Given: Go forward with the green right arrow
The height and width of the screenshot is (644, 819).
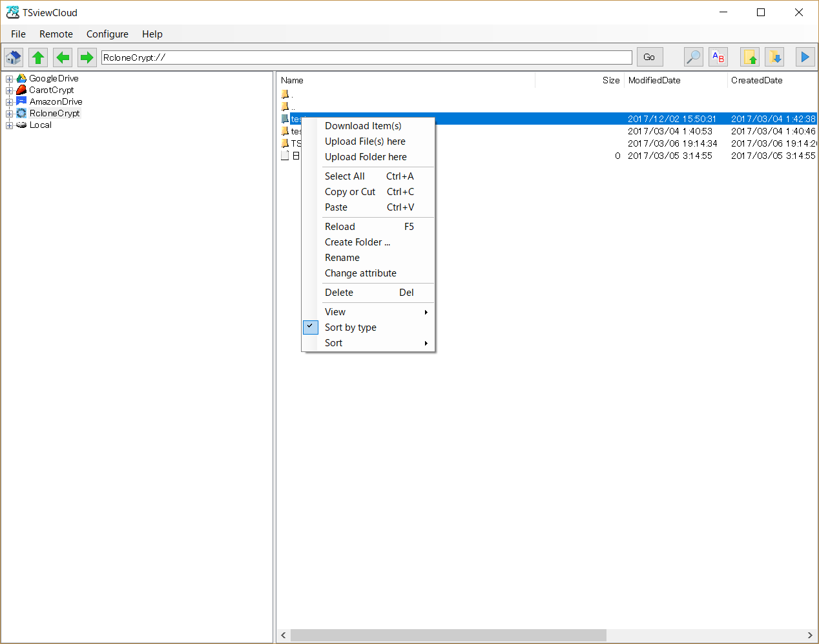Looking at the screenshot, I should (87, 57).
